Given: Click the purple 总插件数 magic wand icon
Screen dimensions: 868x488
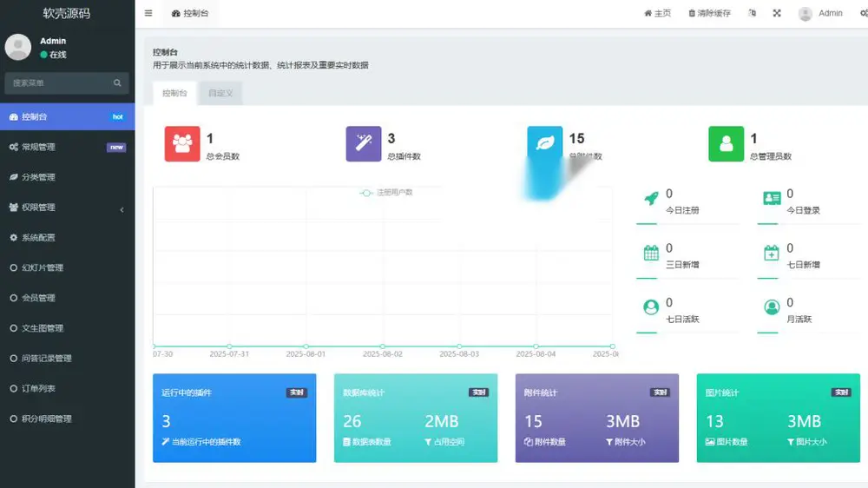Looking at the screenshot, I should pos(364,144).
